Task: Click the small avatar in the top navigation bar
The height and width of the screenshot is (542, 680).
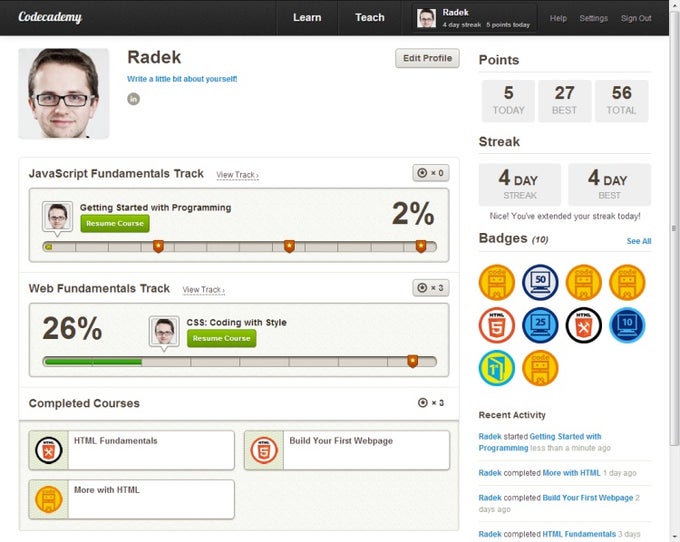Action: point(426,18)
